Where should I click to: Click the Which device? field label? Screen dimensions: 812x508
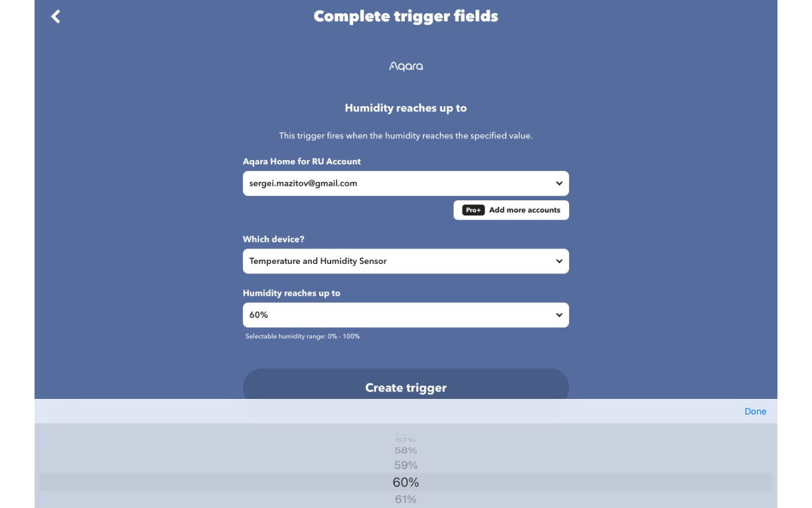pyautogui.click(x=273, y=239)
